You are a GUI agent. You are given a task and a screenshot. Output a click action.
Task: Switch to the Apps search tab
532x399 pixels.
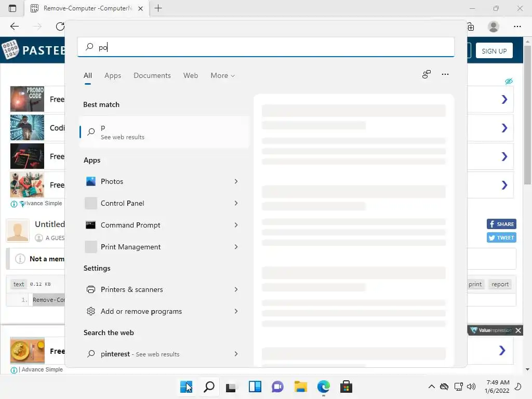tap(113, 75)
